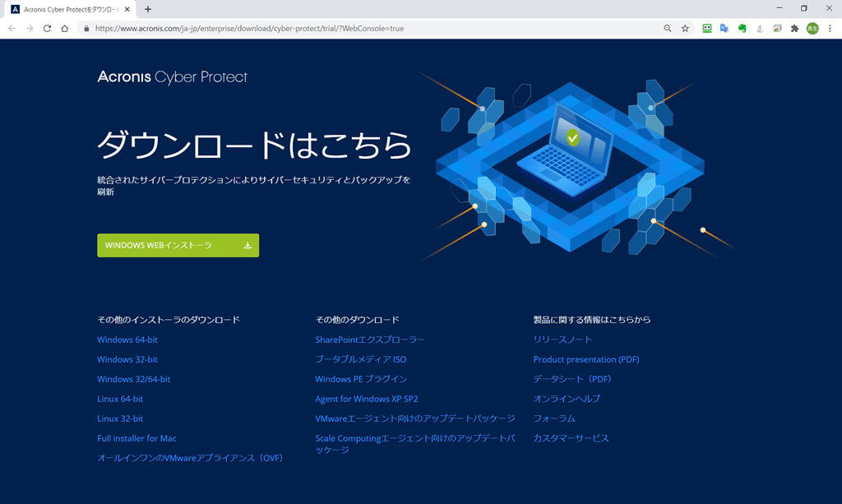Open VMwareエージェント向けのアップデートパッケージ link

(x=415, y=418)
